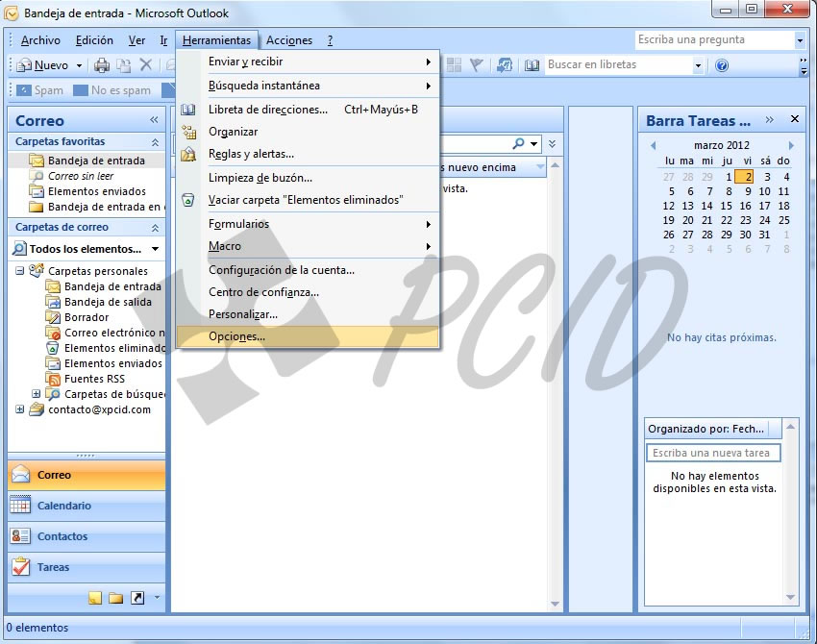The width and height of the screenshot is (817, 644).
Task: Click the Send/Receive toolbar icon
Action: 504,65
